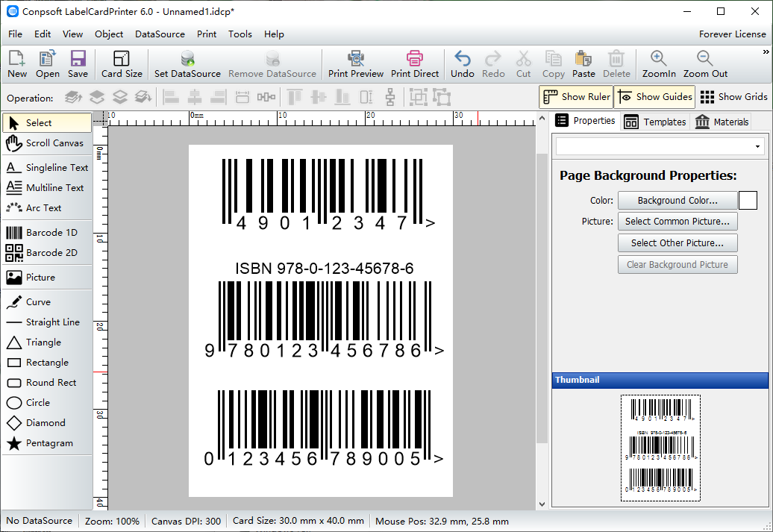Click the Background Color... button
This screenshot has width=773, height=532.
point(677,201)
